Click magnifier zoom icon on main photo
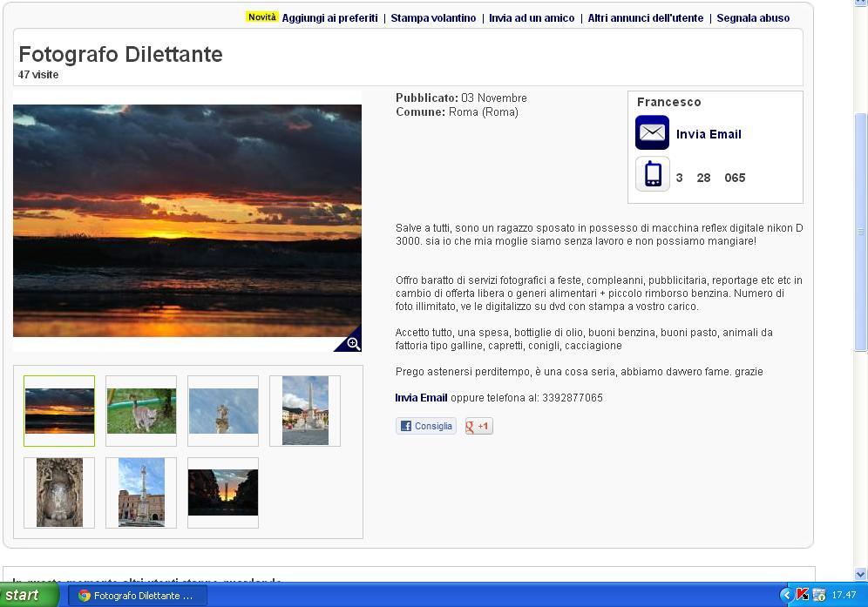Screen dimensions: 868x607 click(353, 343)
